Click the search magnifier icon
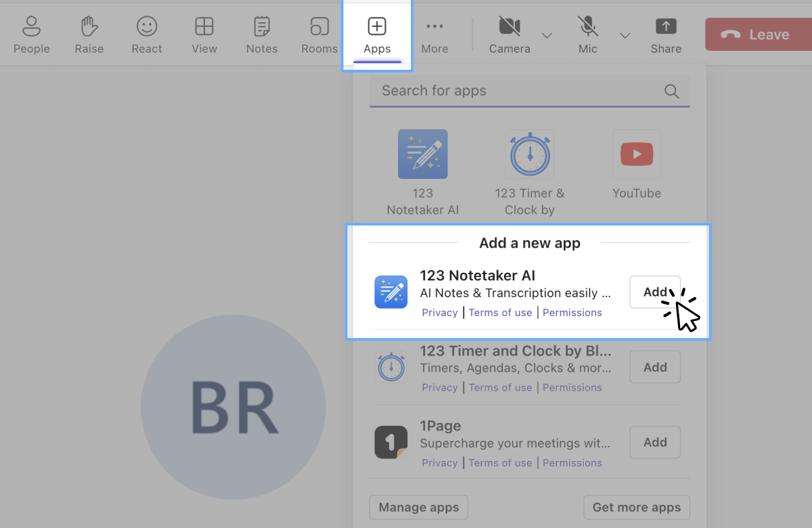Screen dimensions: 812x528 (671, 91)
